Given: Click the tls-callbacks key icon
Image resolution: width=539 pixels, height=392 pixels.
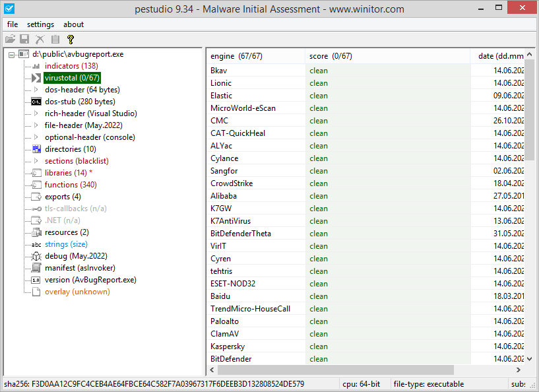Looking at the screenshot, I should point(36,209).
